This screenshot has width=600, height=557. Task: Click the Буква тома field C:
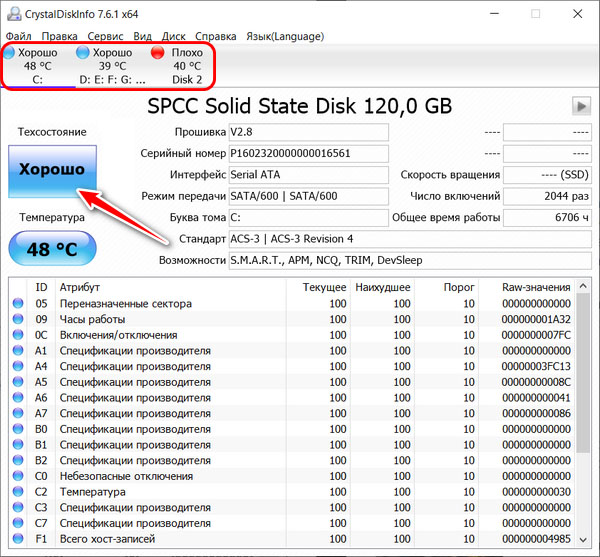click(x=308, y=218)
